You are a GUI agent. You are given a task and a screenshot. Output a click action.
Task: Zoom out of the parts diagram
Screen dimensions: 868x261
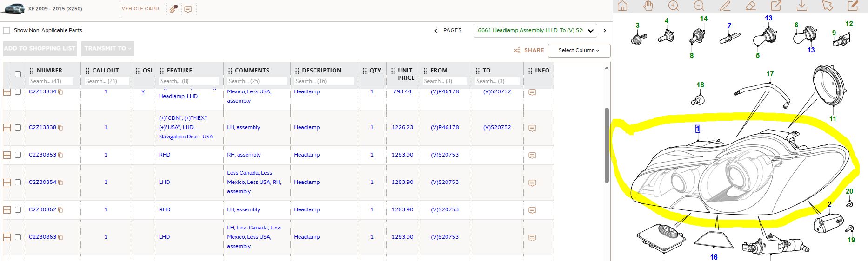click(699, 6)
